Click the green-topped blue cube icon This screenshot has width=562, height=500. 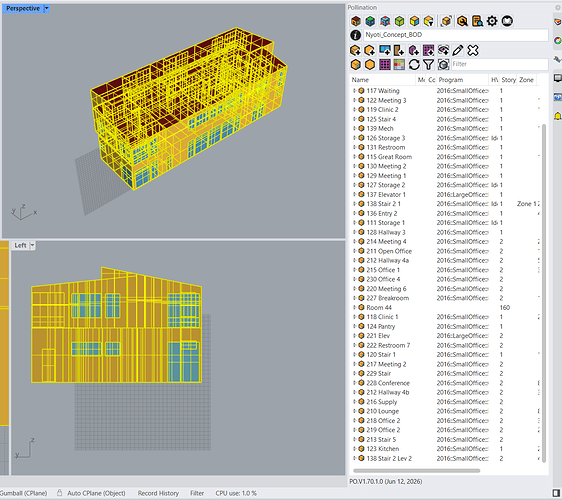(x=370, y=21)
